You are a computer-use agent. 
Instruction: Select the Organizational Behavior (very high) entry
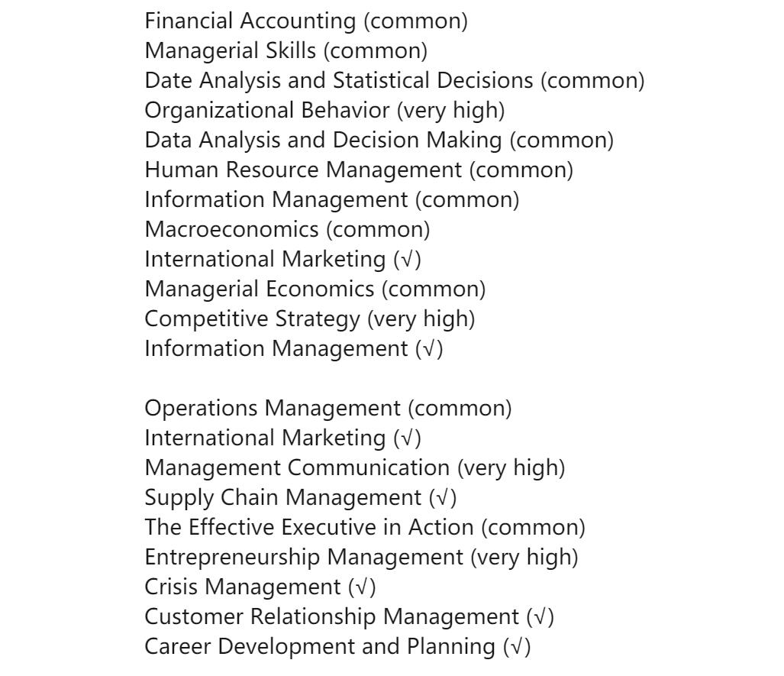(x=324, y=110)
